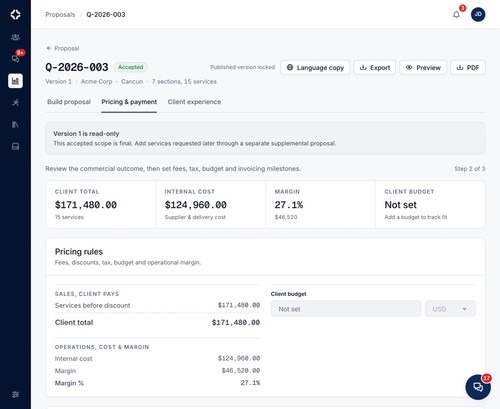Open notifications bell icon
500x409 pixels.
pos(456,14)
